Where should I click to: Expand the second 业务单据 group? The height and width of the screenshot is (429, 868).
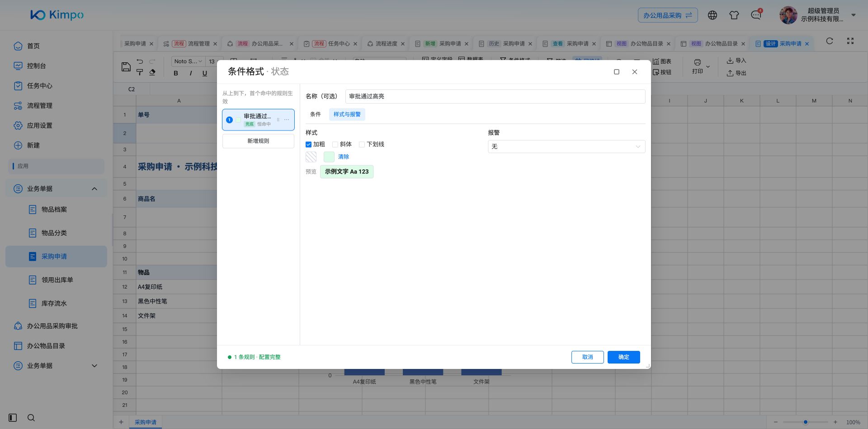(x=94, y=366)
